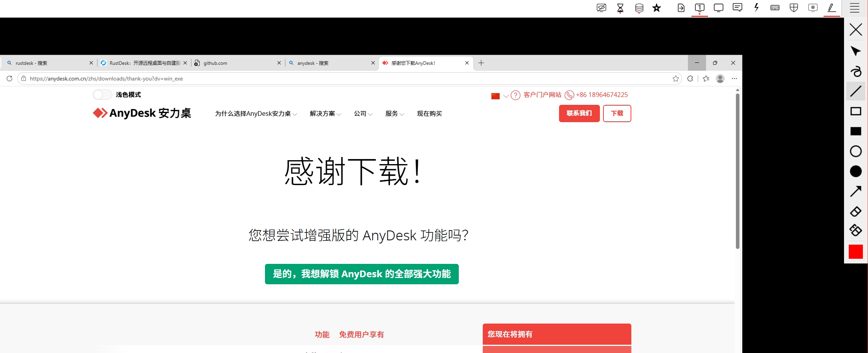Open the 客户门户网站 customer portal link
868x353 pixels.
pyautogui.click(x=542, y=95)
